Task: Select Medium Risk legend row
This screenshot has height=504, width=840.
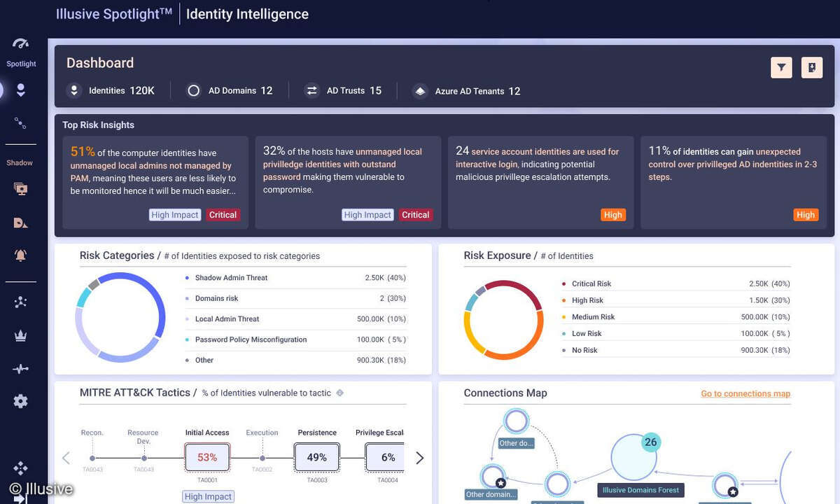Action: click(x=675, y=317)
